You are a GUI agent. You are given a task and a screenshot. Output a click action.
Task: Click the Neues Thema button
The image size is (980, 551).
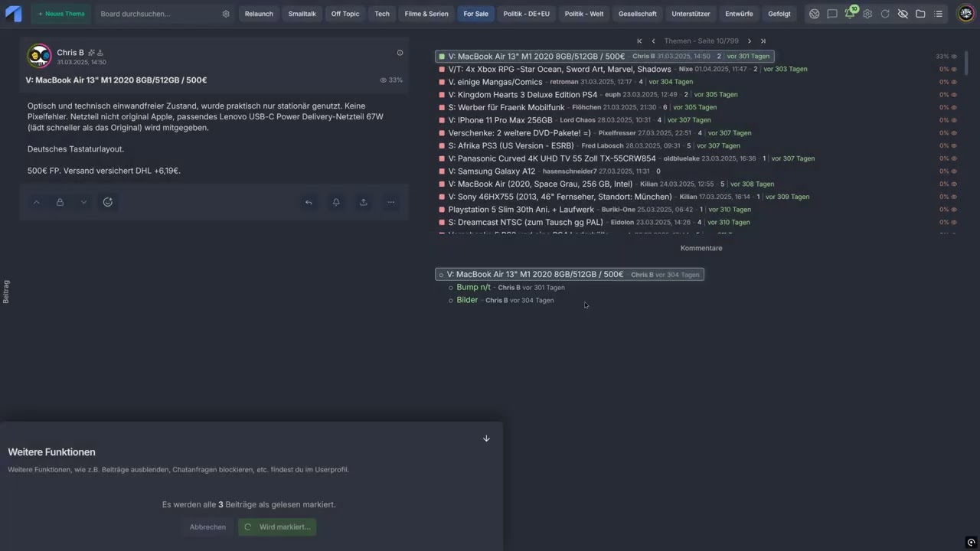pyautogui.click(x=61, y=14)
